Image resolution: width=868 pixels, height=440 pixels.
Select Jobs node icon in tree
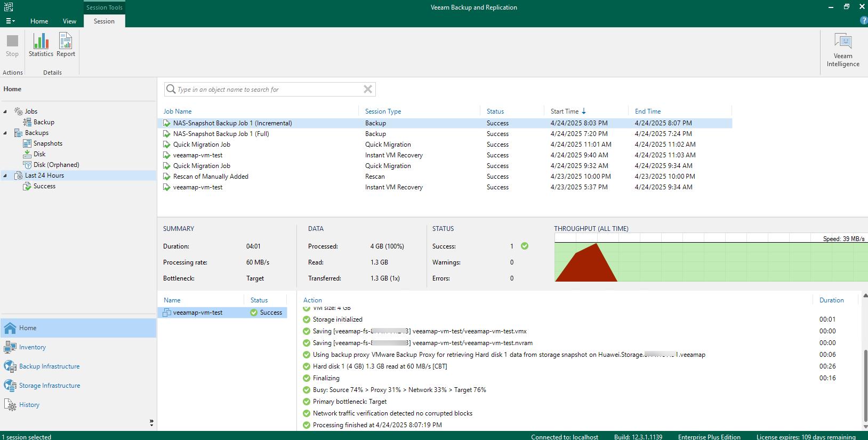[x=19, y=111]
